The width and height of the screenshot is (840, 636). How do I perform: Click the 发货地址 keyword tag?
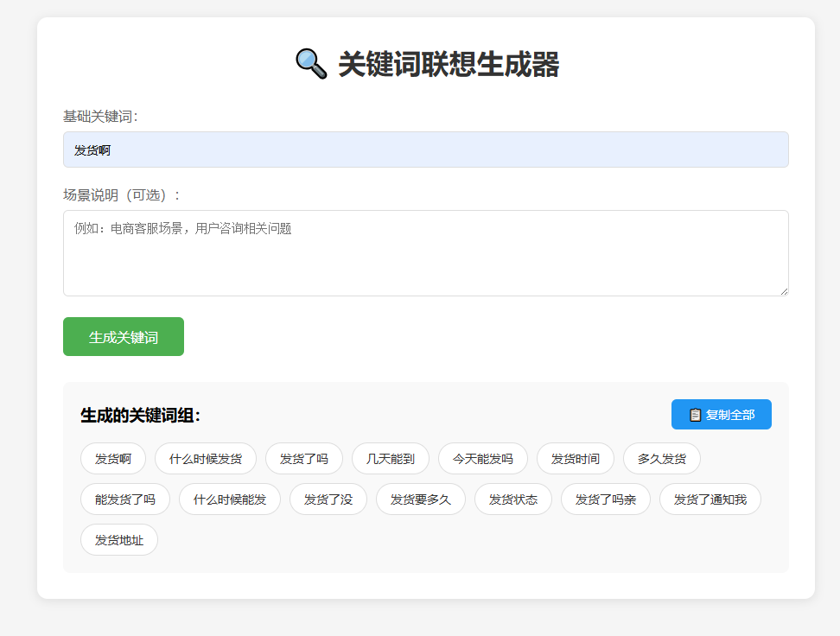click(x=119, y=540)
